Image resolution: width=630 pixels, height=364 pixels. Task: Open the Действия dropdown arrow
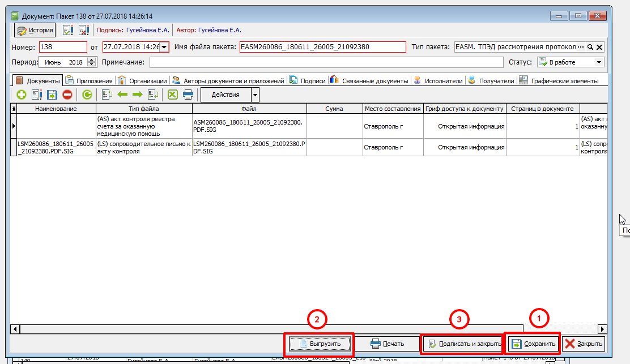coord(256,95)
